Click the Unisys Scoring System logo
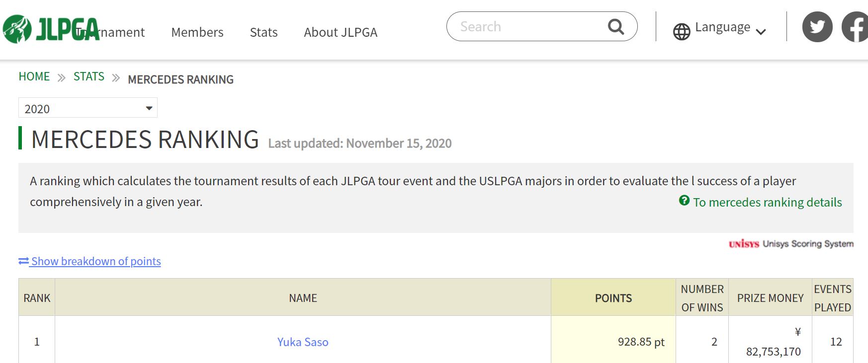868x363 pixels. (791, 244)
